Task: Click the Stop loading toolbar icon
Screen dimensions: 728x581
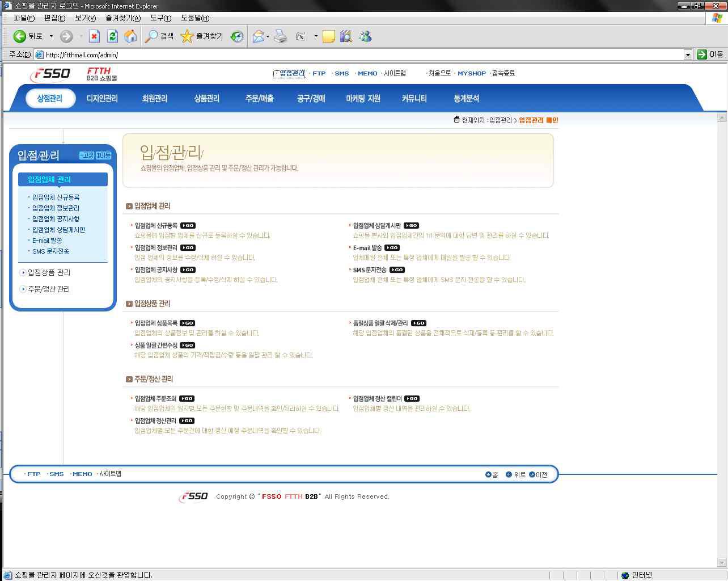Action: [x=94, y=36]
